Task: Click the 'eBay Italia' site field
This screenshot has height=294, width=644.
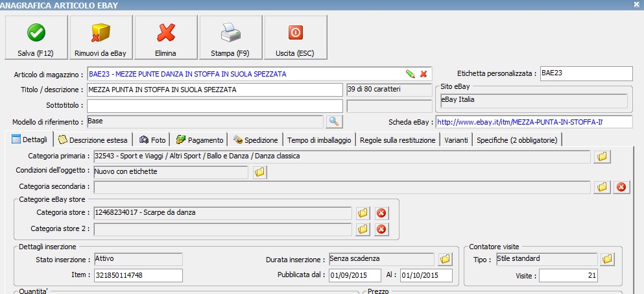Action: (534, 101)
